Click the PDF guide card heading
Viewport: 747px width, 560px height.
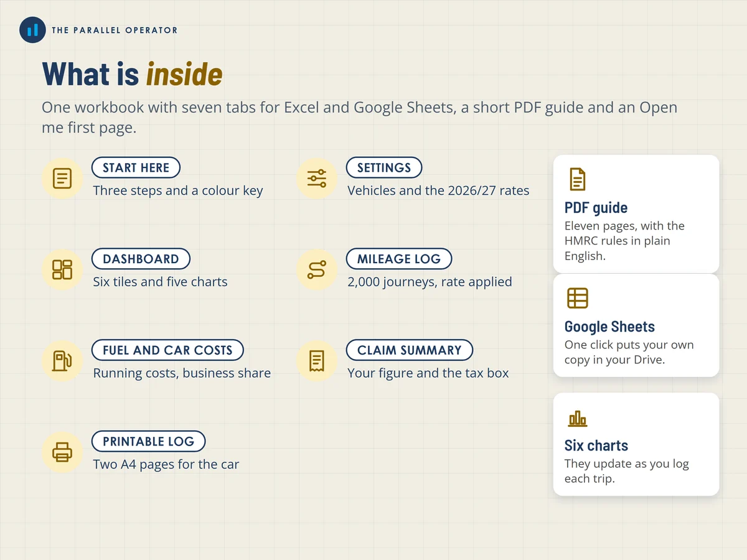tap(596, 208)
